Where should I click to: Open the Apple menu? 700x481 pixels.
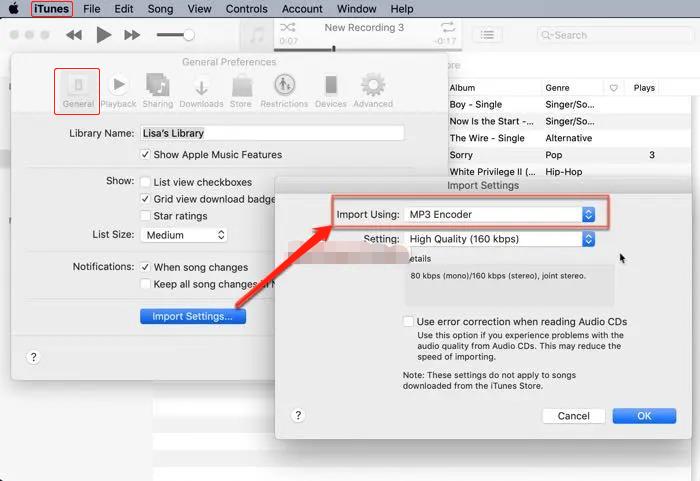14,8
